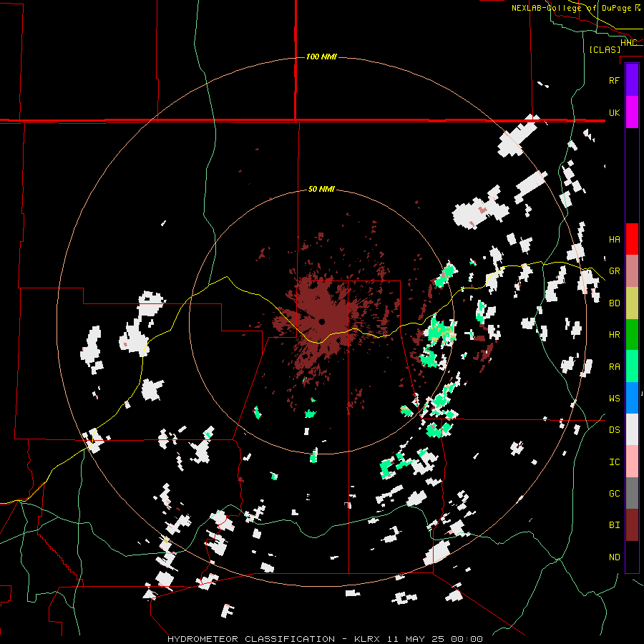
Task: Click the BI legend label
Action: click(614, 525)
